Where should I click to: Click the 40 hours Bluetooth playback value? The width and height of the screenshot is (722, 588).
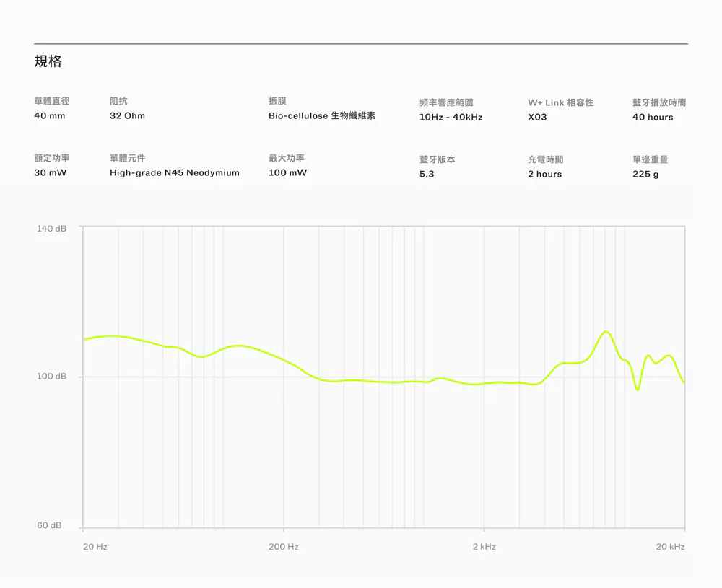tap(653, 117)
